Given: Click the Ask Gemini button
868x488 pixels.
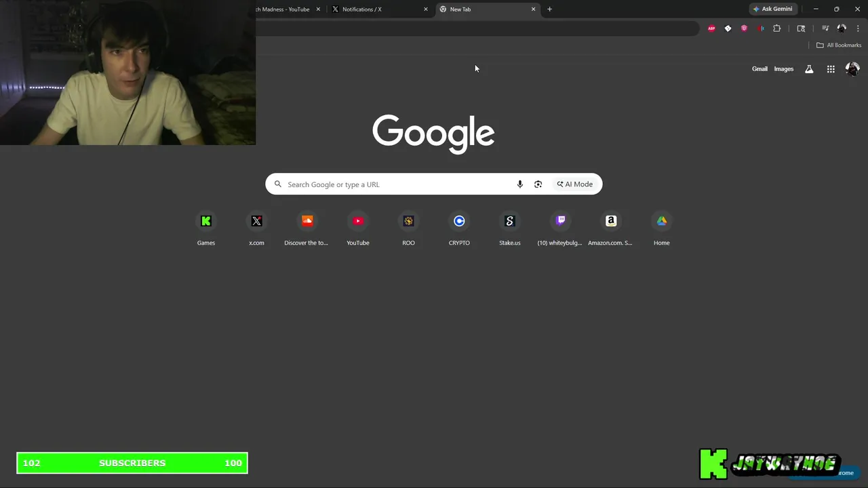Looking at the screenshot, I should tap(772, 9).
